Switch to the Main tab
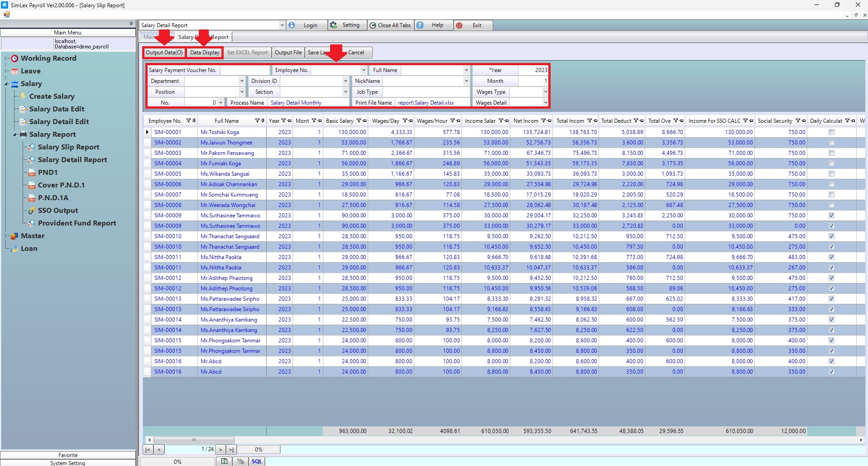The height and width of the screenshot is (466, 868). point(149,37)
